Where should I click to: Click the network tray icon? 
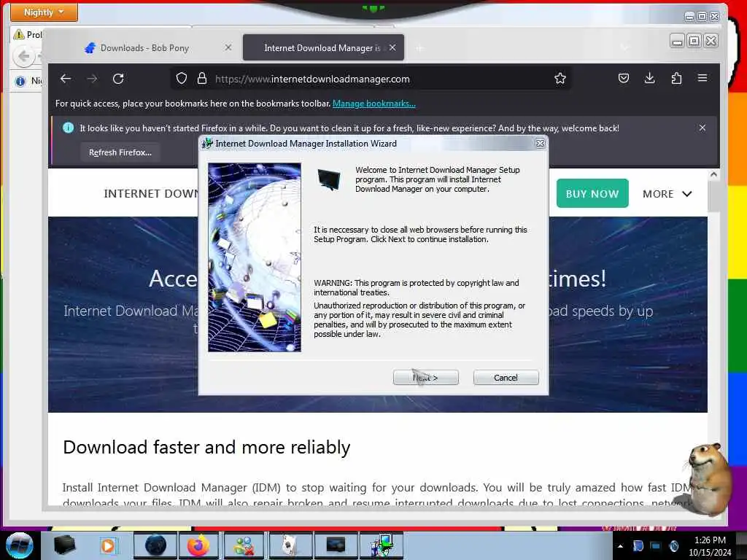click(x=656, y=546)
